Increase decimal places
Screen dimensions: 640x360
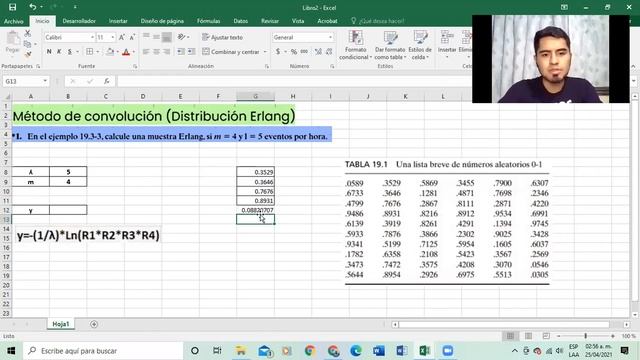[x=318, y=52]
